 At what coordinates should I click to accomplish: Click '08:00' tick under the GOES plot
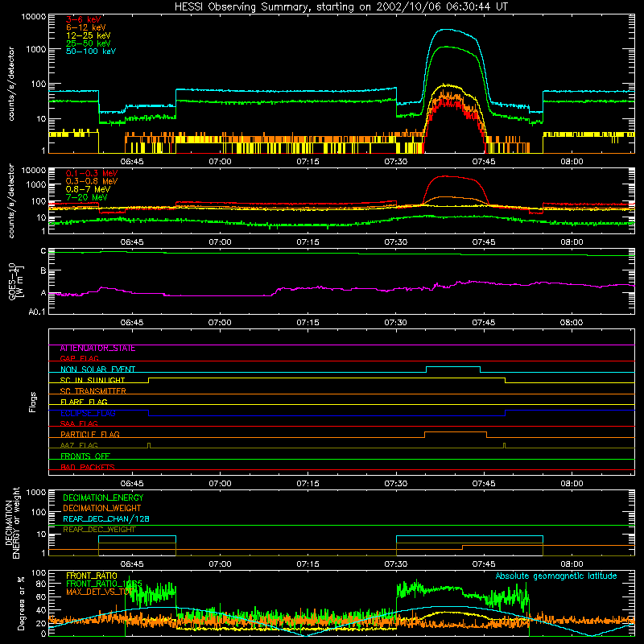coord(572,323)
